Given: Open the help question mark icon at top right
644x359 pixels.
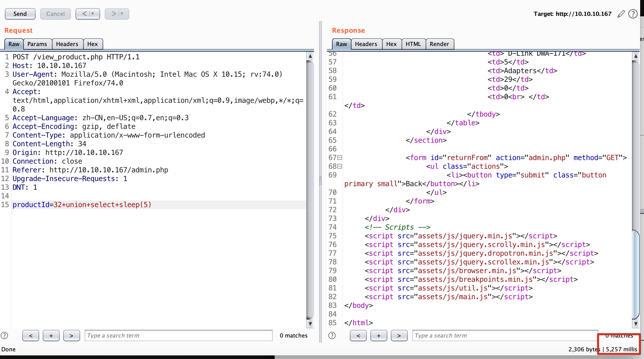Looking at the screenshot, I should click(633, 14).
